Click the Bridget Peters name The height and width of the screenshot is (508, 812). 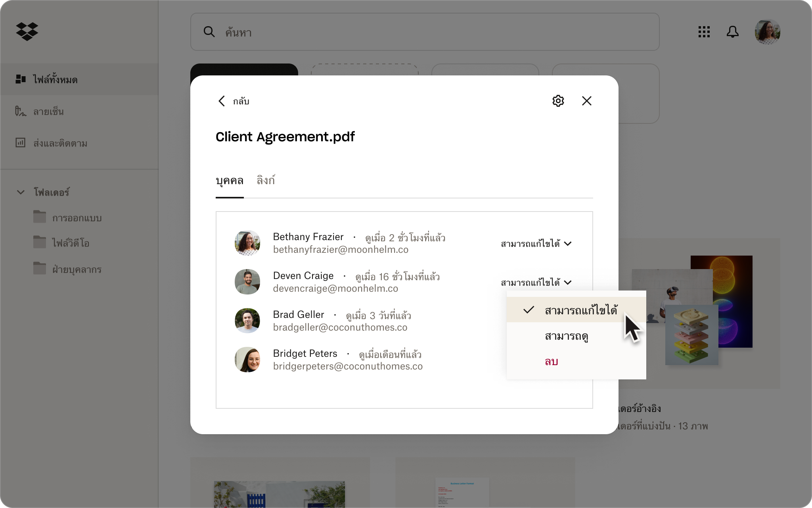[x=305, y=354]
